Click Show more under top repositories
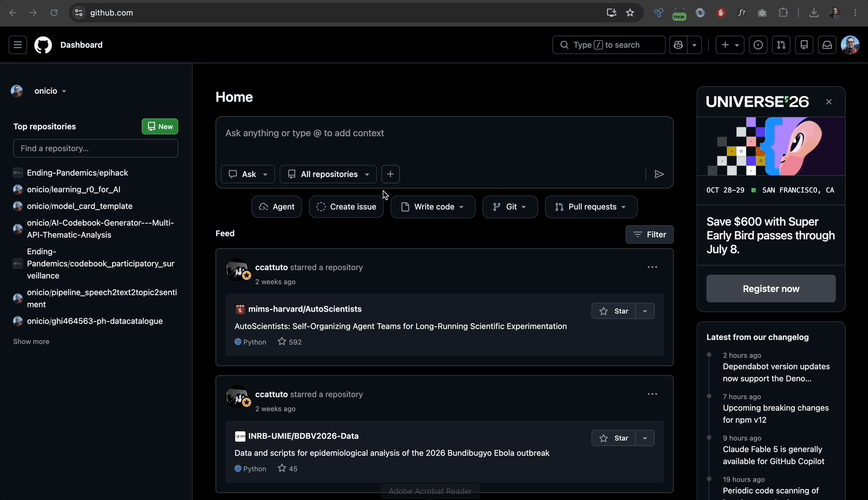The image size is (868, 500). click(31, 341)
